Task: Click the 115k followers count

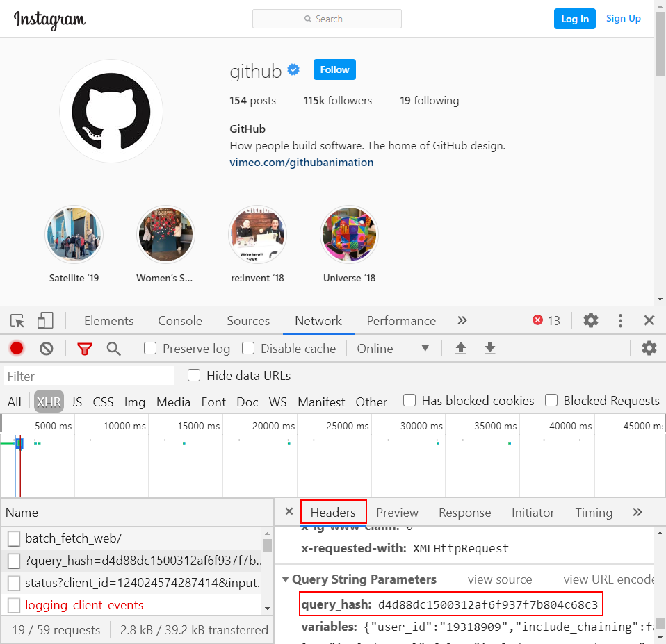Action: tap(338, 101)
